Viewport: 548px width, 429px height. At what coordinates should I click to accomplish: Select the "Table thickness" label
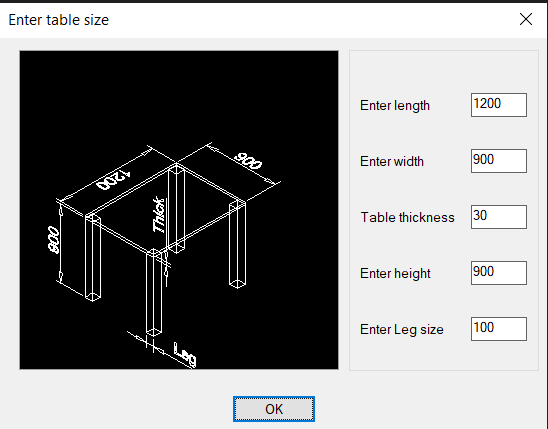(x=408, y=217)
